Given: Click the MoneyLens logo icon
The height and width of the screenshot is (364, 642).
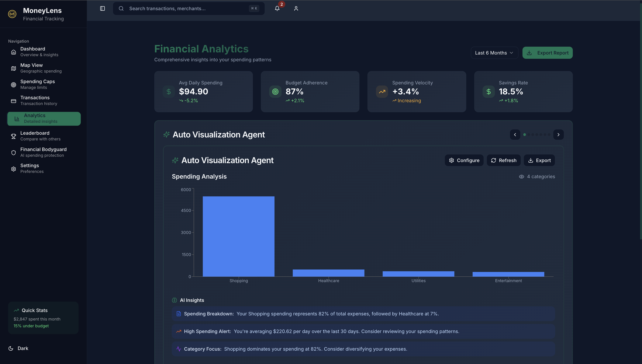Looking at the screenshot, I should pyautogui.click(x=12, y=14).
